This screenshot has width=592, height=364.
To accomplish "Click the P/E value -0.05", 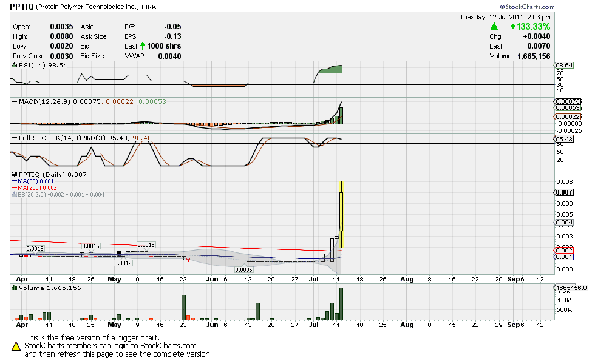I will [172, 27].
